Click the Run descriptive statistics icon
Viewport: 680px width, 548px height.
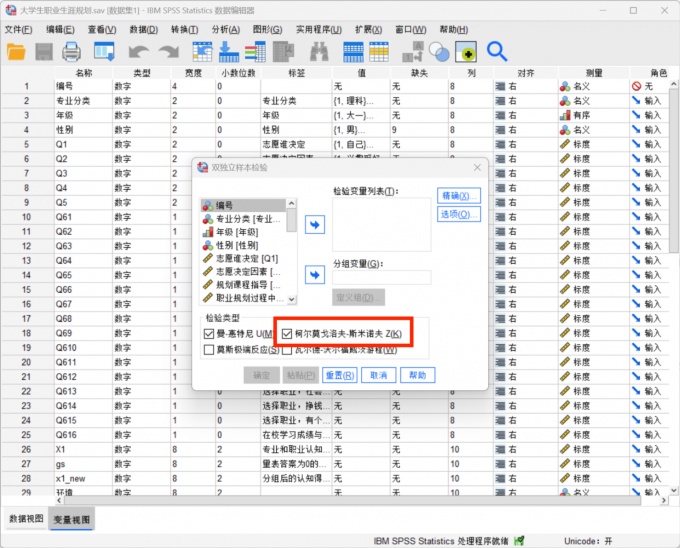point(284,52)
